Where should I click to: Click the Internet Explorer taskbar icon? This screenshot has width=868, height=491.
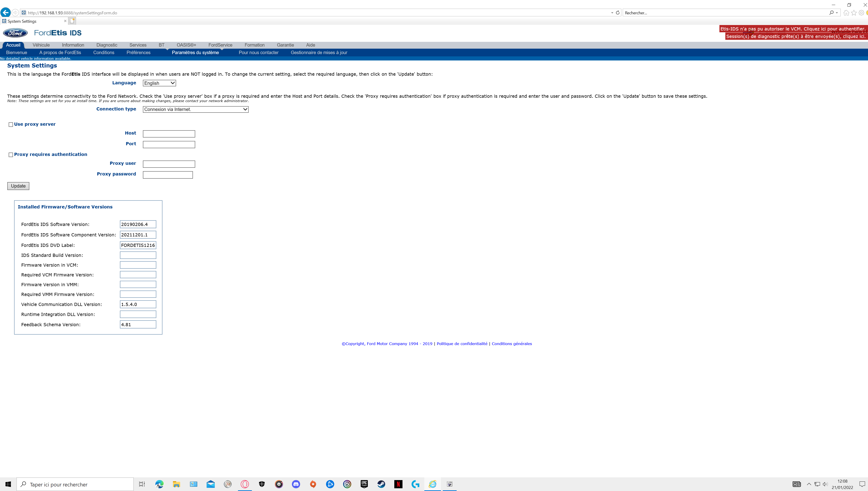click(433, 484)
